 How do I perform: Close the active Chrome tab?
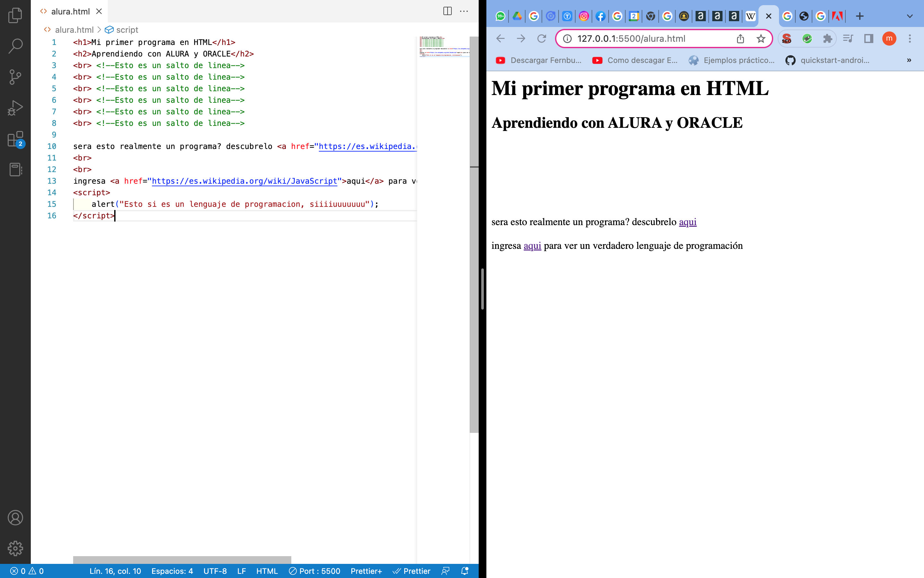[x=769, y=16]
